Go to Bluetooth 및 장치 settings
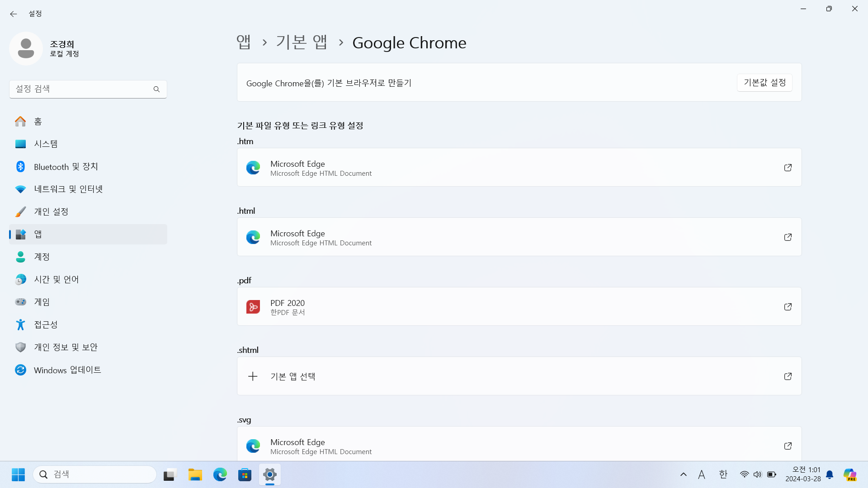868x488 pixels. (x=88, y=166)
